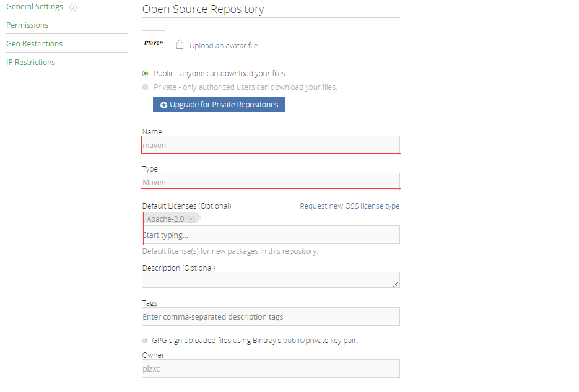Image resolution: width=579 pixels, height=392 pixels.
Task: Remove the Apache-2.0 license tag
Action: pos(191,219)
